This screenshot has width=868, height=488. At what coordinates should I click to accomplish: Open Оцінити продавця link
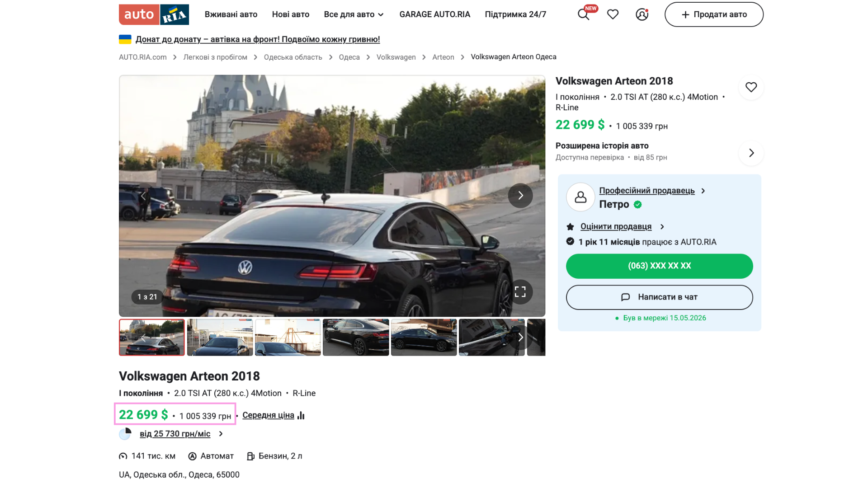pos(616,227)
